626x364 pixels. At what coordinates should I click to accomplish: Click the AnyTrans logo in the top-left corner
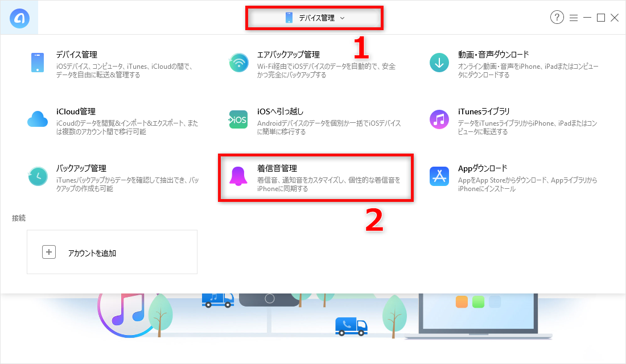tap(19, 17)
